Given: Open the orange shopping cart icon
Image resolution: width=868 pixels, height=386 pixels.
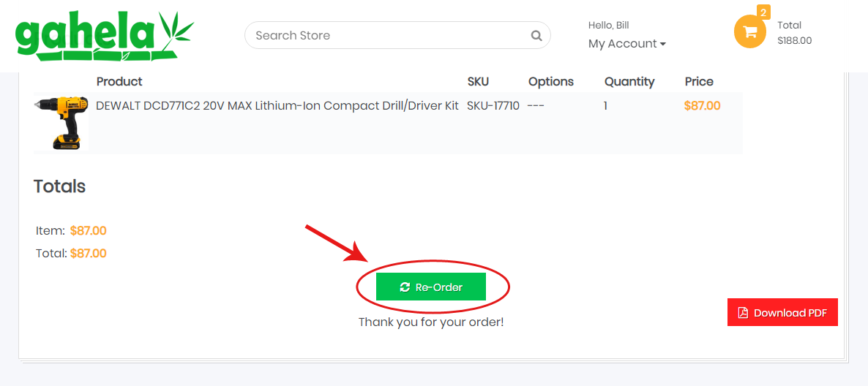Looking at the screenshot, I should coord(749,31).
